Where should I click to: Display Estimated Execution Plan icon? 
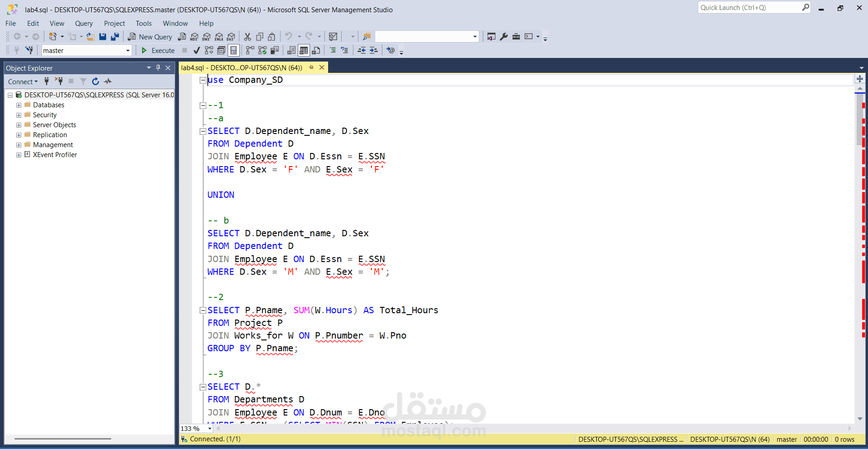(209, 50)
